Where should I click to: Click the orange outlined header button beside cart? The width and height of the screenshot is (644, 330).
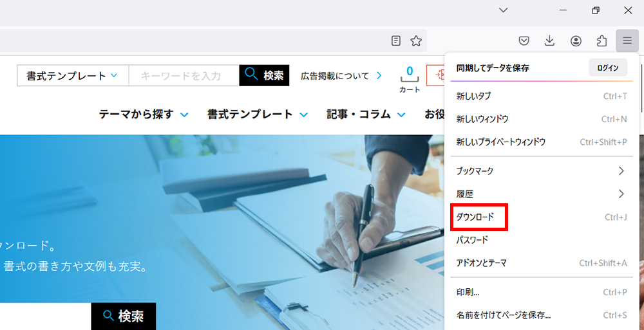(x=435, y=75)
